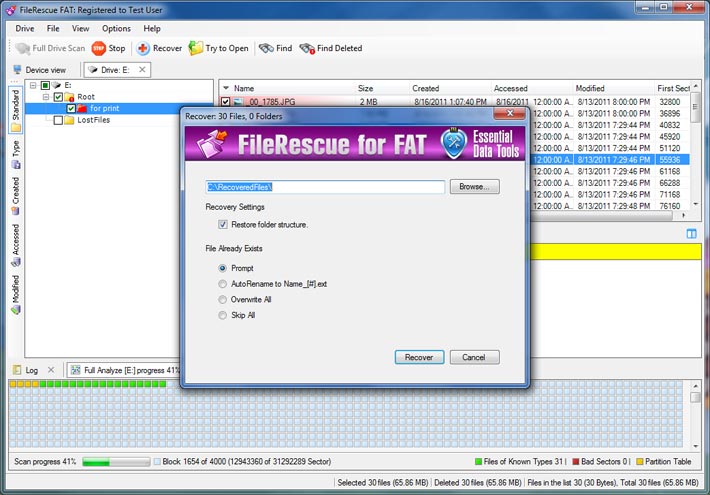Screen dimensions: 710x495
Task: Open the Device view tab
Action: click(x=40, y=70)
